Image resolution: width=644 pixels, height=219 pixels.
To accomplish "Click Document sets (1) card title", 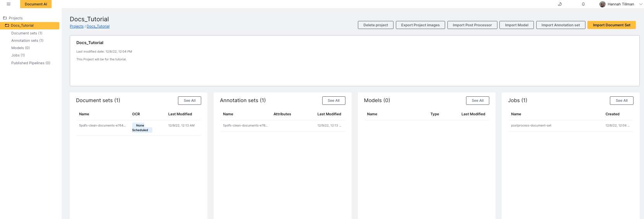I will pyautogui.click(x=98, y=100).
